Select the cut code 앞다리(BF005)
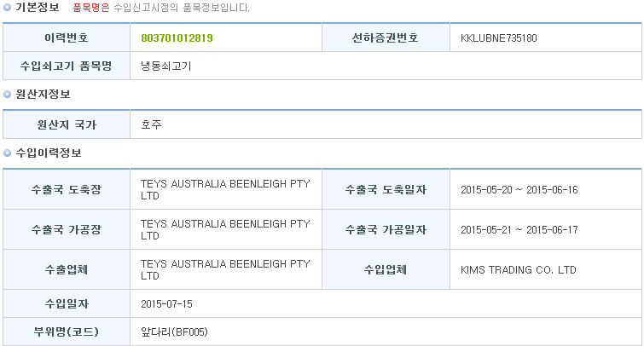This screenshot has height=346, width=644. point(174,332)
